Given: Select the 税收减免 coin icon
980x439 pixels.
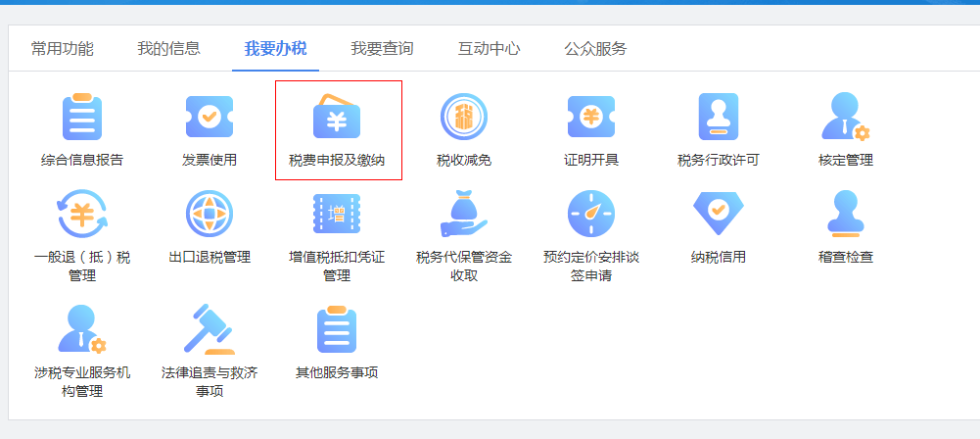Looking at the screenshot, I should (x=464, y=117).
